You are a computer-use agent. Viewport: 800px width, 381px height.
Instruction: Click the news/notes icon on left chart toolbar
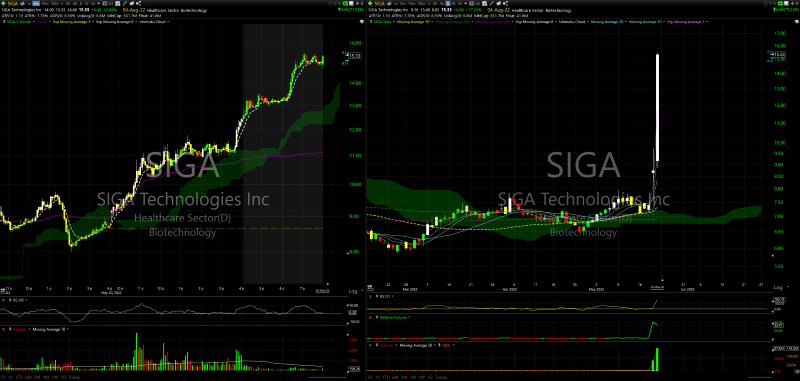pos(117,4)
